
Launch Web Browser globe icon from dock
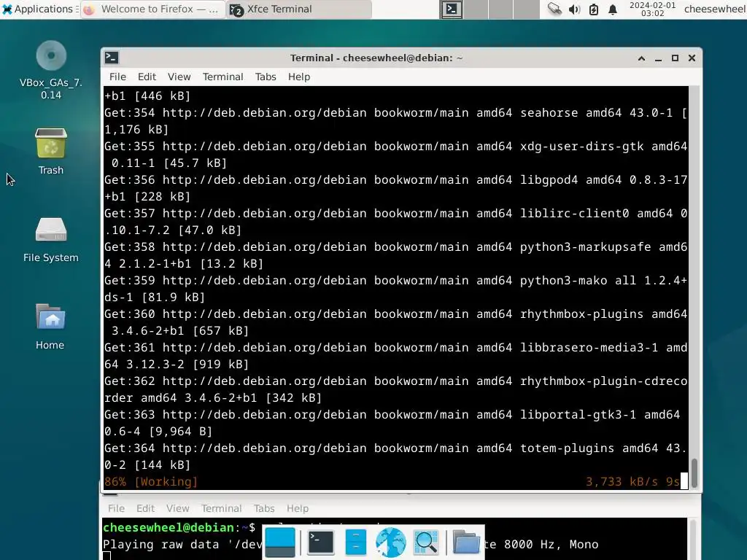[391, 542]
